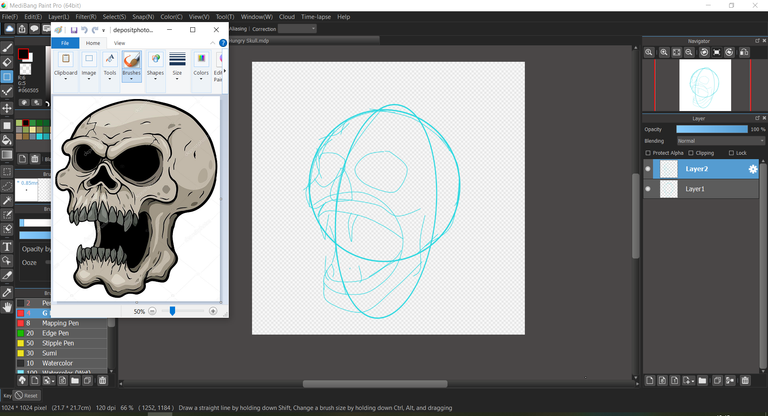The image size is (768, 416).
Task: Duplicate layer icon in Layer panel
Action: tap(717, 380)
